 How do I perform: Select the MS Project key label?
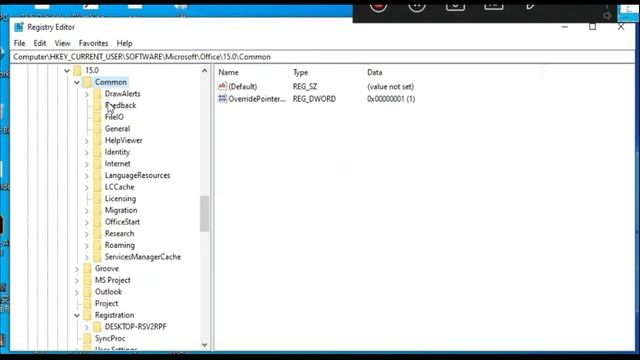click(113, 280)
